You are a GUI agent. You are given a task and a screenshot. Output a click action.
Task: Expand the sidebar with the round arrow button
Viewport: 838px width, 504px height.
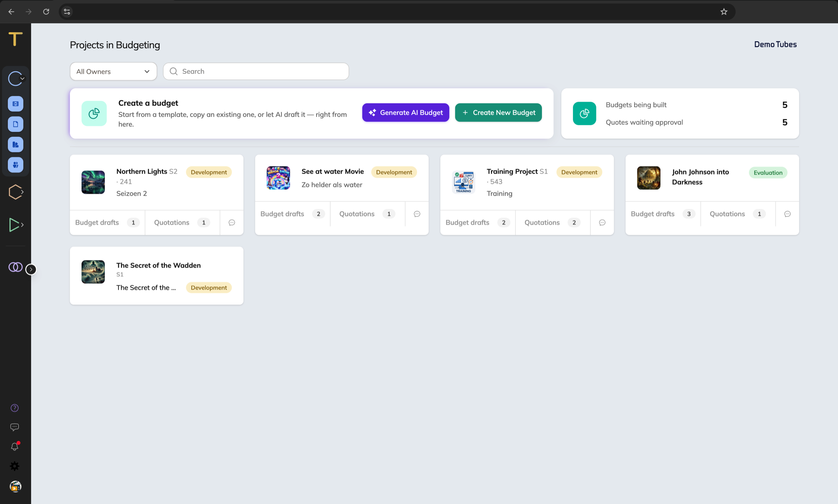[31, 270]
